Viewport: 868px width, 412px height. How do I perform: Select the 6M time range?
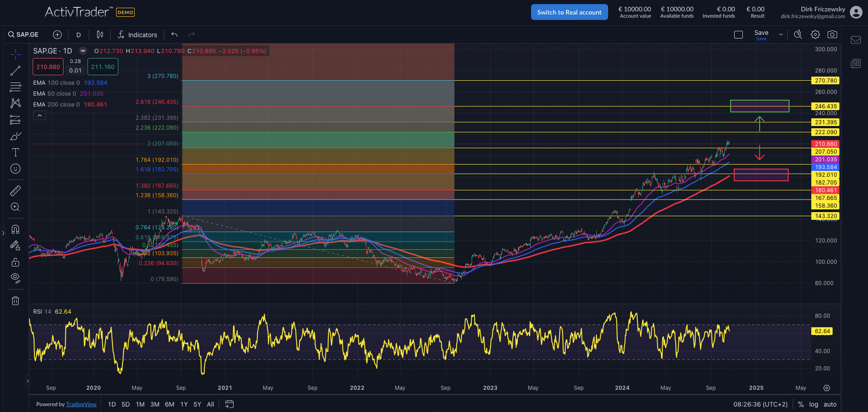coord(170,404)
